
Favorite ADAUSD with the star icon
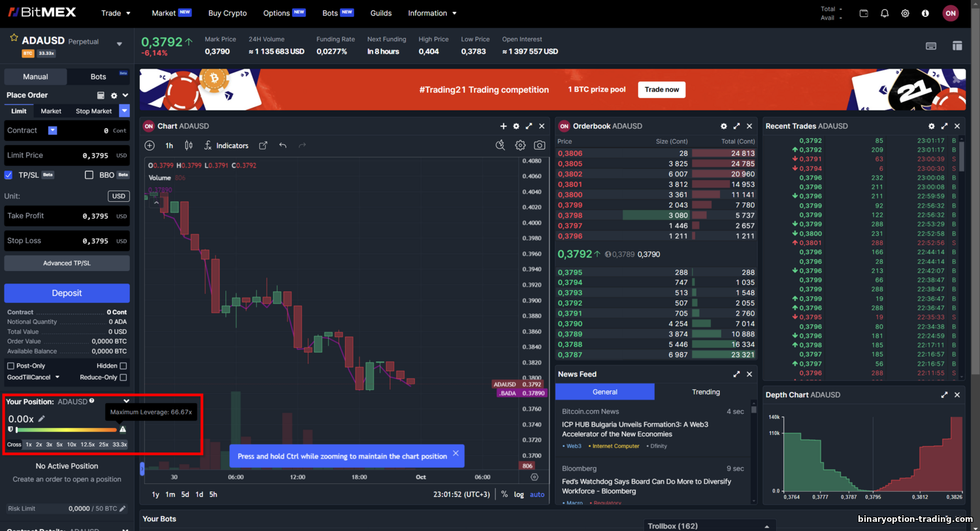[14, 38]
